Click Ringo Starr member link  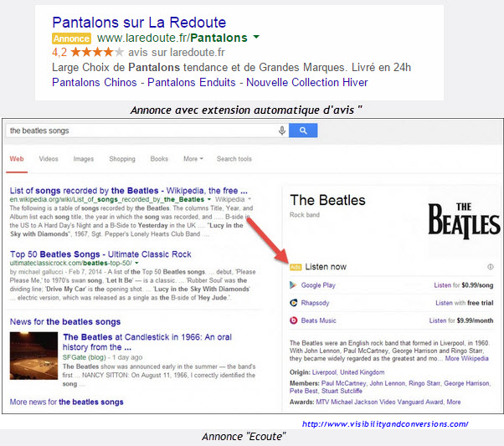coord(424,383)
